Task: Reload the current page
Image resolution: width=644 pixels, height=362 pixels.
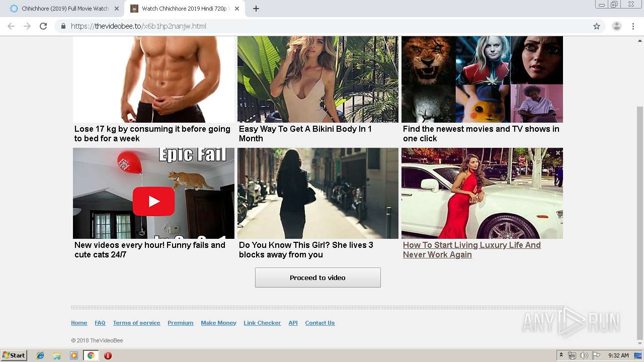Action: [x=43, y=26]
